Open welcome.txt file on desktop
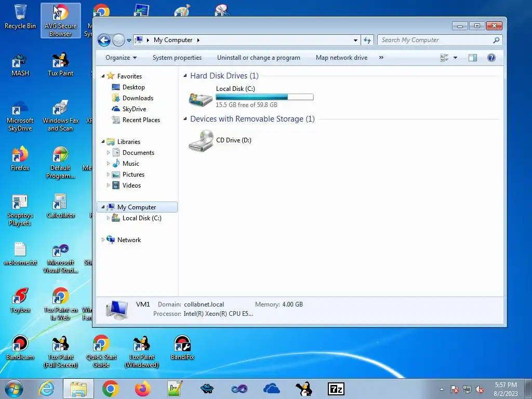The image size is (532, 399). click(20, 254)
